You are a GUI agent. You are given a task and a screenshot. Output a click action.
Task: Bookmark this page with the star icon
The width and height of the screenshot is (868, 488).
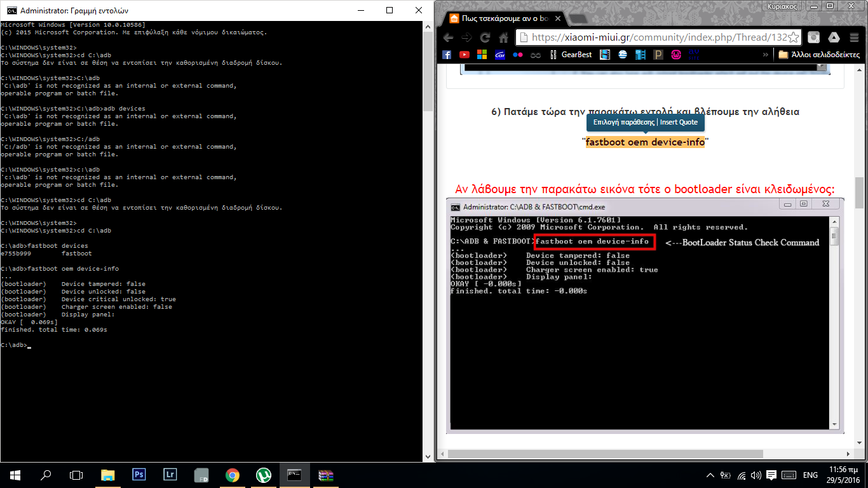tap(793, 37)
